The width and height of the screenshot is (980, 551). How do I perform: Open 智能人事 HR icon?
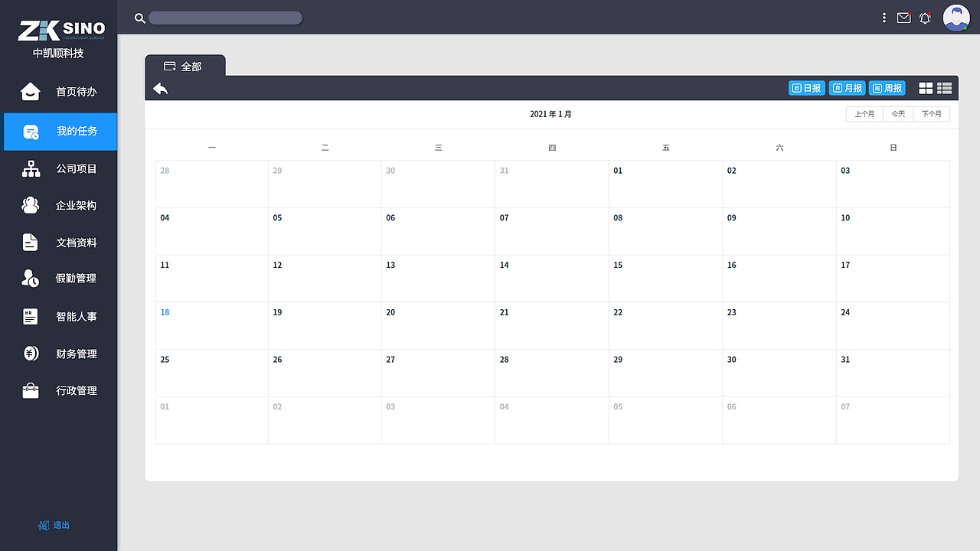click(x=30, y=316)
